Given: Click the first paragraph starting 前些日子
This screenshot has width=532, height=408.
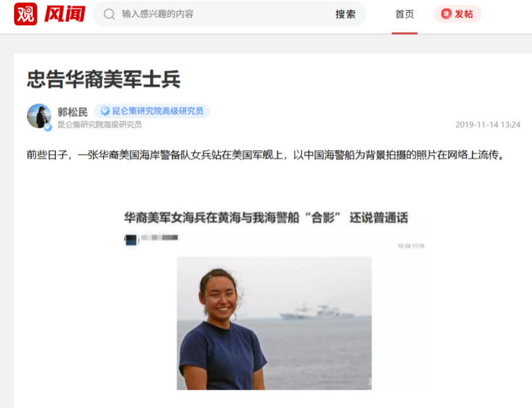Looking at the screenshot, I should (266, 155).
